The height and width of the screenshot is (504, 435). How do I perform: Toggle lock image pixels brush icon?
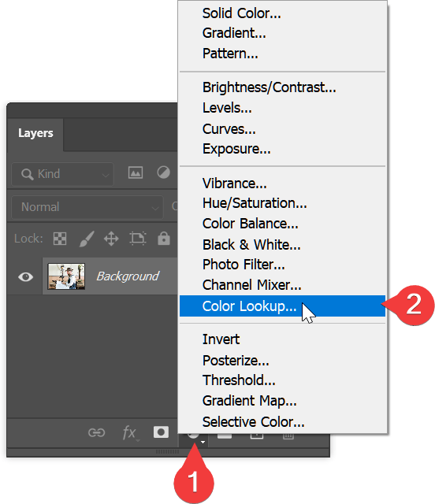[x=86, y=239]
